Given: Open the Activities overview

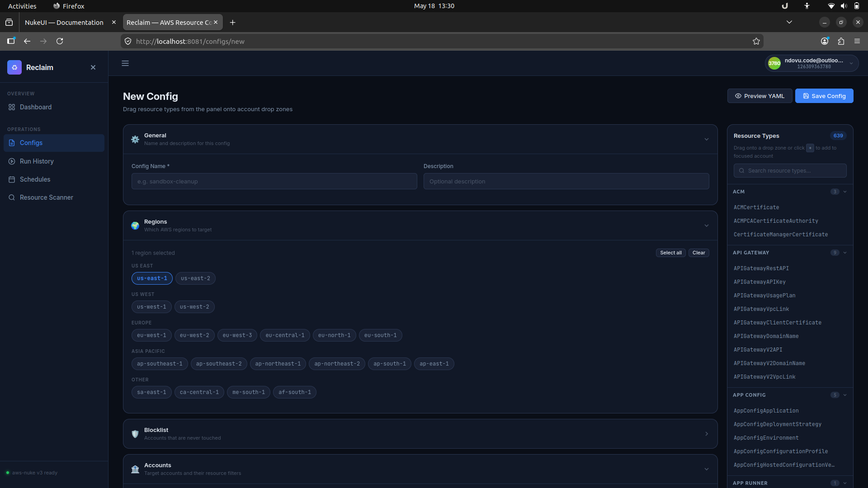Looking at the screenshot, I should point(22,6).
